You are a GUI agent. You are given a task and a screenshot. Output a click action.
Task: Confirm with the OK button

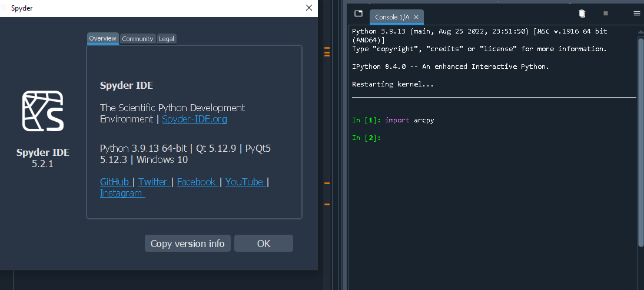(263, 244)
